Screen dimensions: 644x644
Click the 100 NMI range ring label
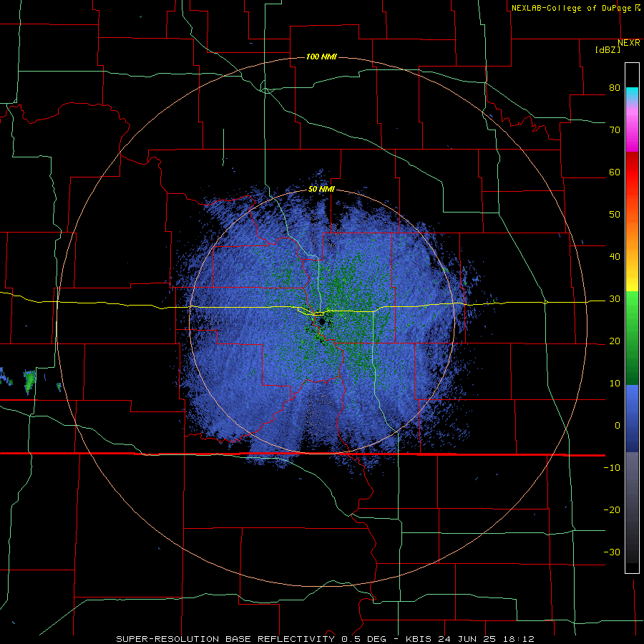pyautogui.click(x=321, y=57)
